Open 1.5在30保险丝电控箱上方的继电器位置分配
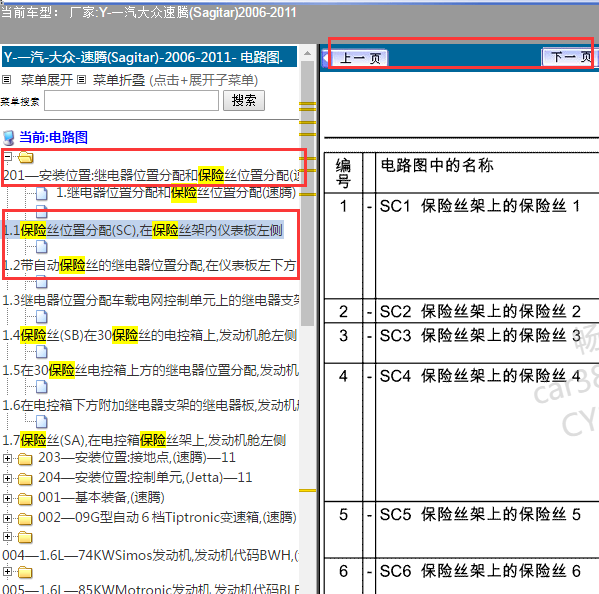 (151, 370)
